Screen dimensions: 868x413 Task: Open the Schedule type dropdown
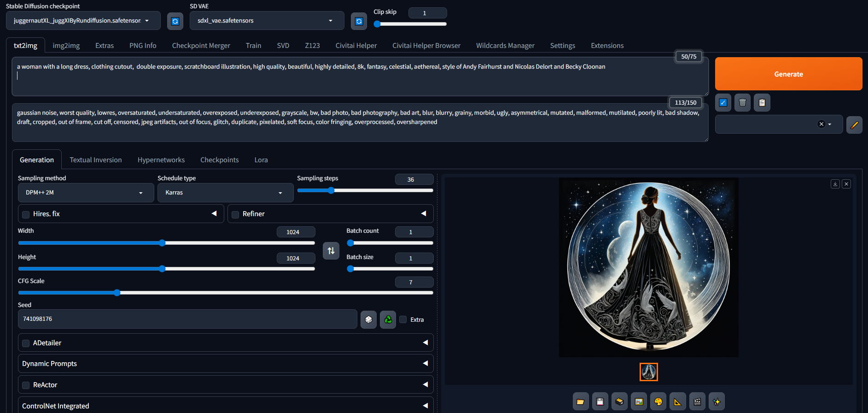225,193
